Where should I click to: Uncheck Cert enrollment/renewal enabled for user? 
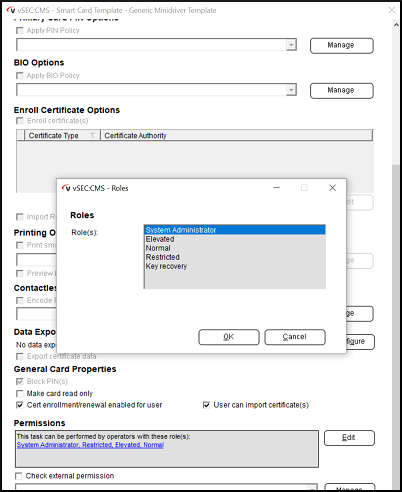tap(20, 405)
